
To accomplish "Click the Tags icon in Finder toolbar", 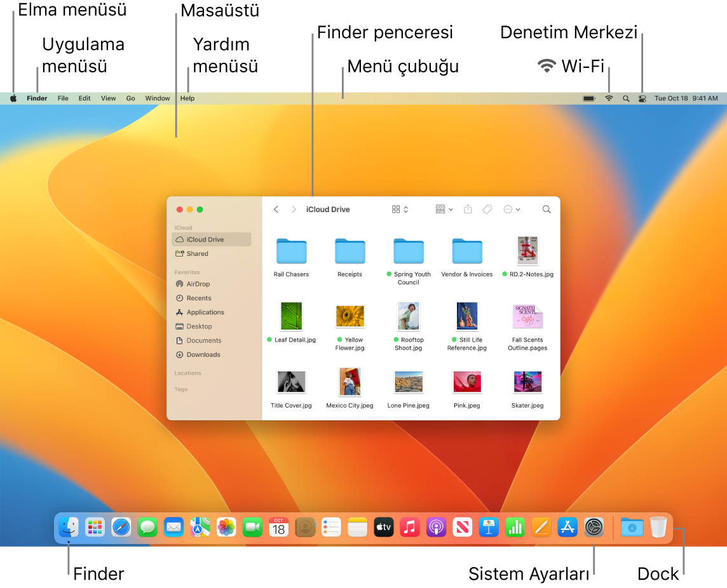I will (487, 209).
